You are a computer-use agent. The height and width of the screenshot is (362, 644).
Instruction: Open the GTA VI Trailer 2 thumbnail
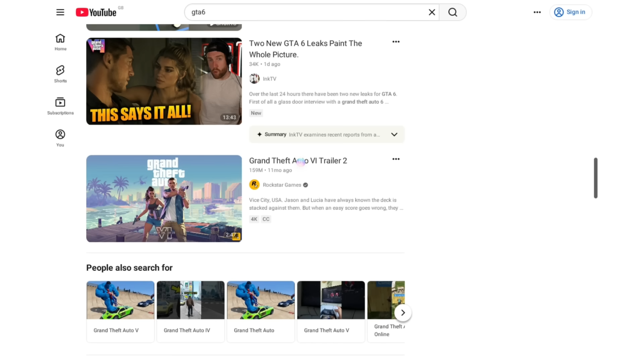[164, 198]
